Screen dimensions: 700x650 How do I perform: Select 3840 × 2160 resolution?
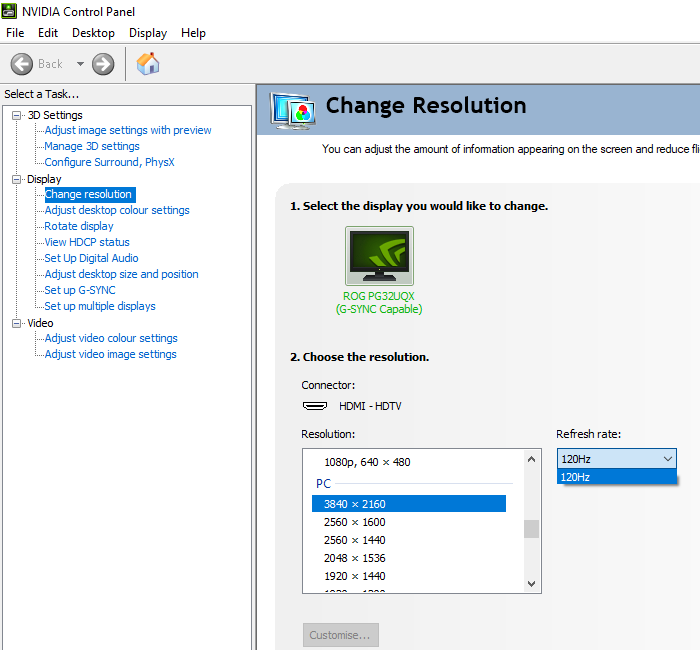click(x=409, y=504)
